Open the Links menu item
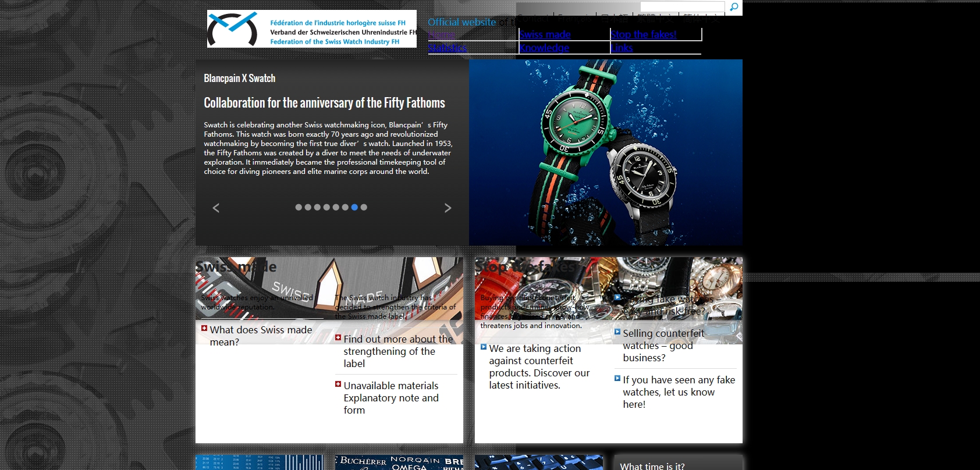This screenshot has height=470, width=980. tap(622, 48)
